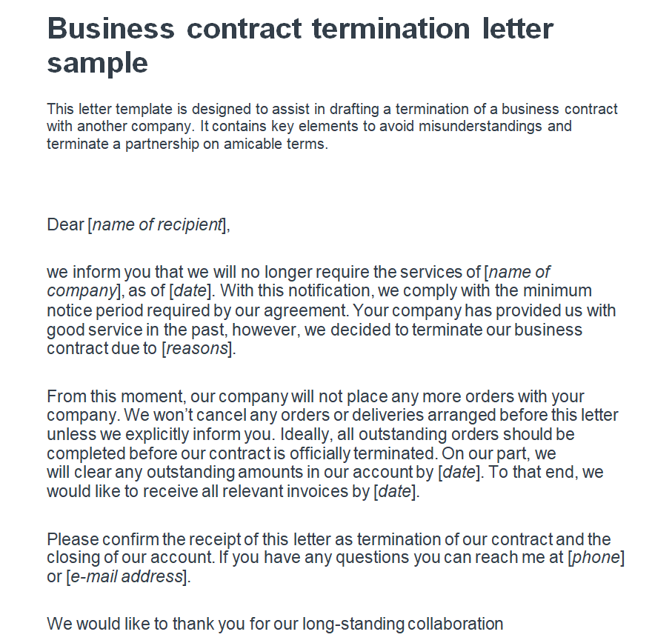672x643 pixels.
Task: Click the date placeholder after "account by"
Action: click(x=459, y=472)
